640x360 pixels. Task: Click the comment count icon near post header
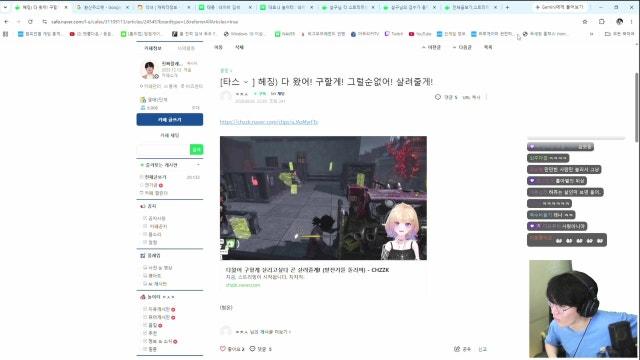pos(438,97)
